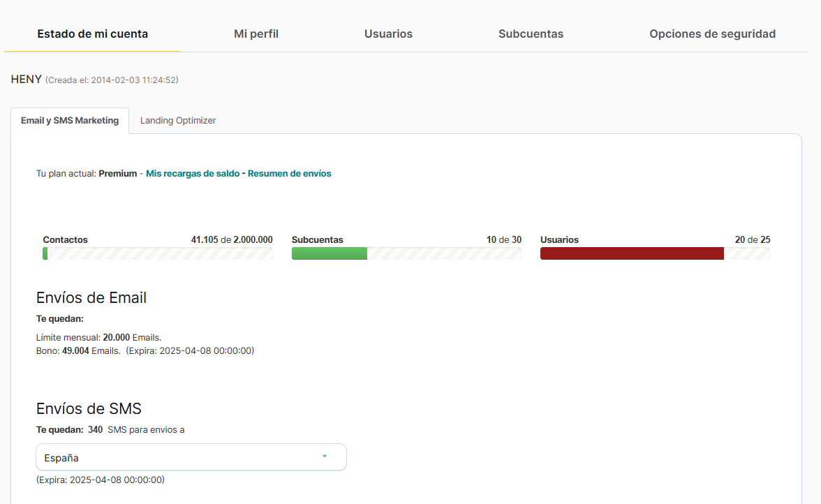The height and width of the screenshot is (504, 821).
Task: Open the Usuarios tab
Action: pos(388,34)
